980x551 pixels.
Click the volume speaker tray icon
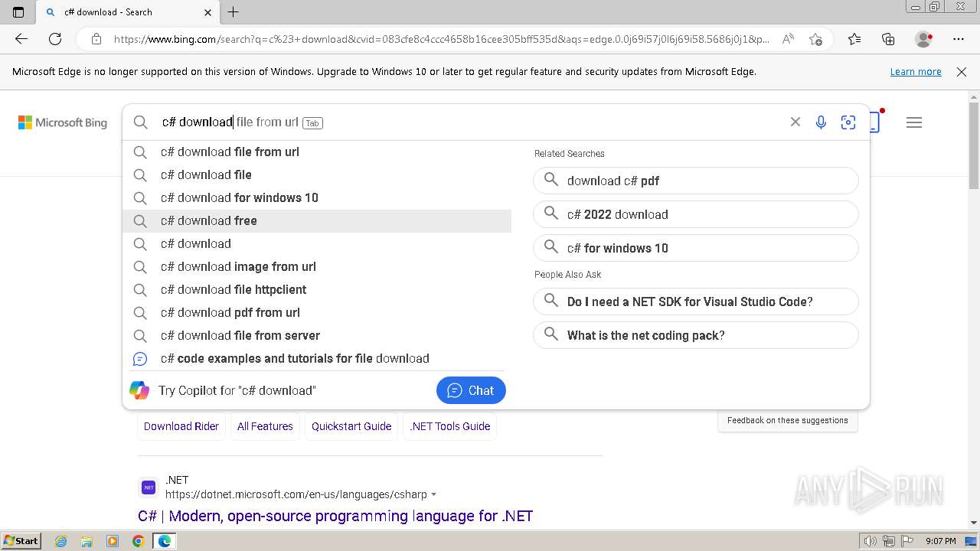[x=871, y=541]
